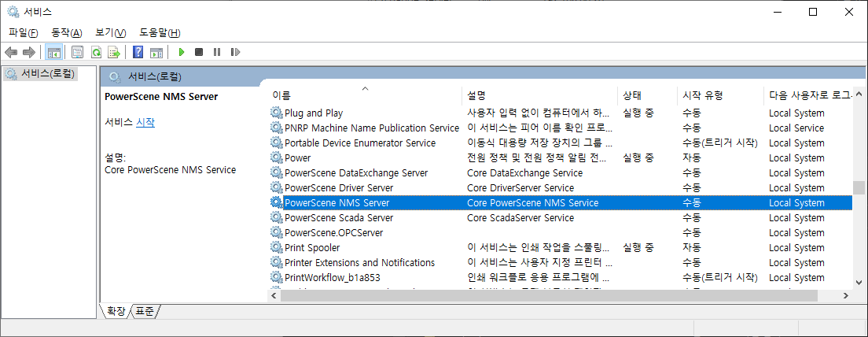This screenshot has width=868, height=337.
Task: Sort by the 상태 column header
Action: pyautogui.click(x=647, y=95)
